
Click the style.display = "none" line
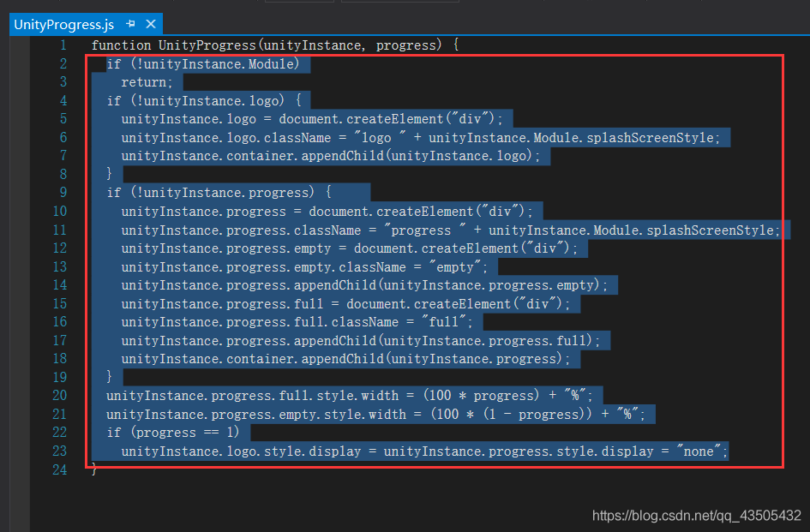pyautogui.click(x=424, y=451)
